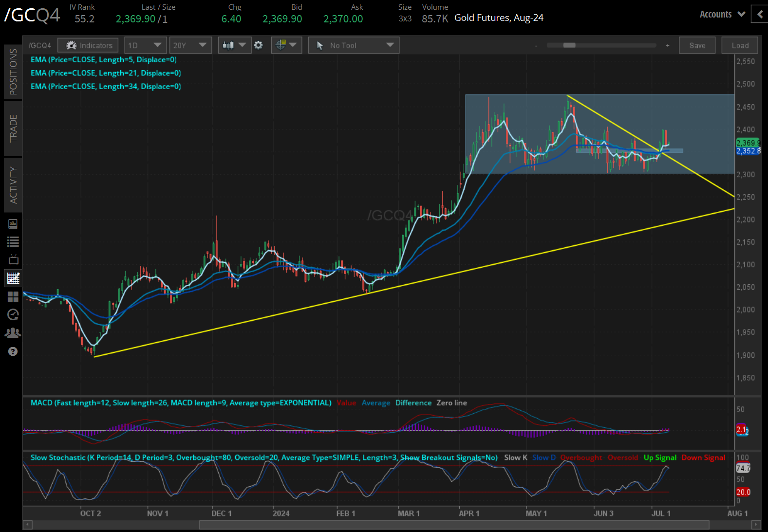Click the crosshair cursor mode icon
768x532 pixels.
point(286,45)
